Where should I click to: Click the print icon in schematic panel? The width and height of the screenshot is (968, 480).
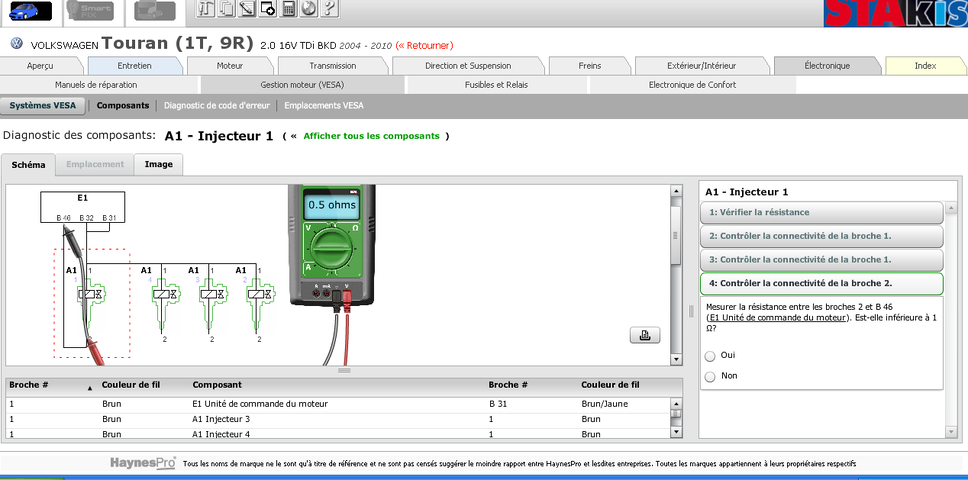pos(644,335)
